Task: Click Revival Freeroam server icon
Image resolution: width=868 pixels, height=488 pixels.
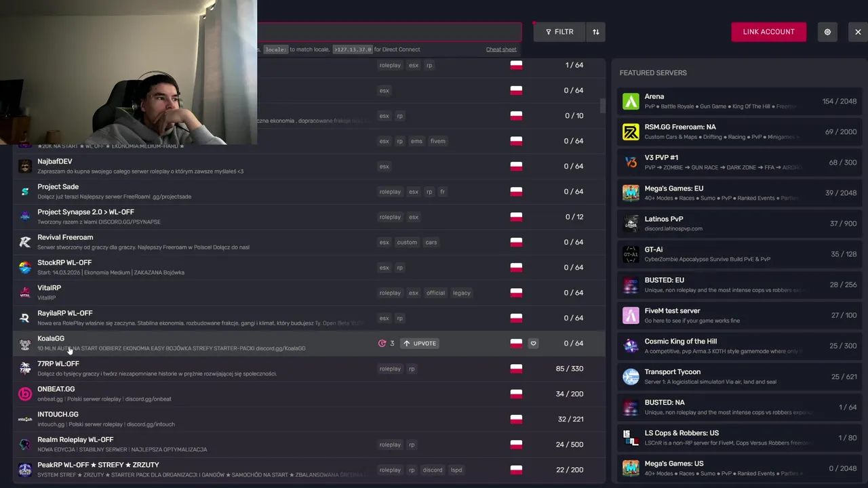Action: [x=25, y=242]
